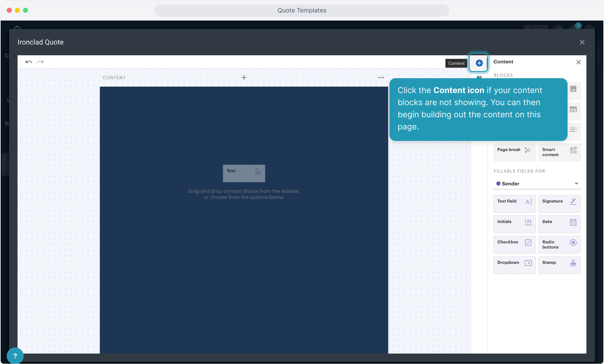This screenshot has height=364, width=604.
Task: Select the Table block icon
Action: pyautogui.click(x=573, y=110)
